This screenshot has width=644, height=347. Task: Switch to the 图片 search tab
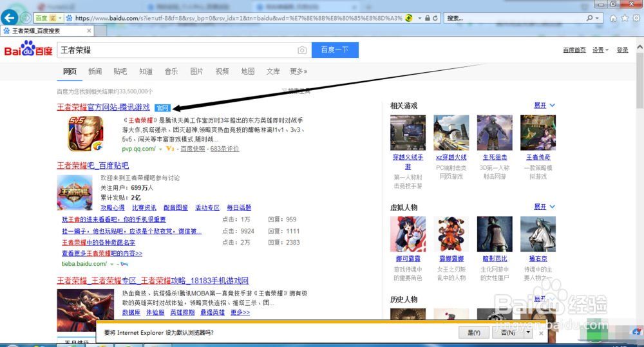click(x=196, y=71)
